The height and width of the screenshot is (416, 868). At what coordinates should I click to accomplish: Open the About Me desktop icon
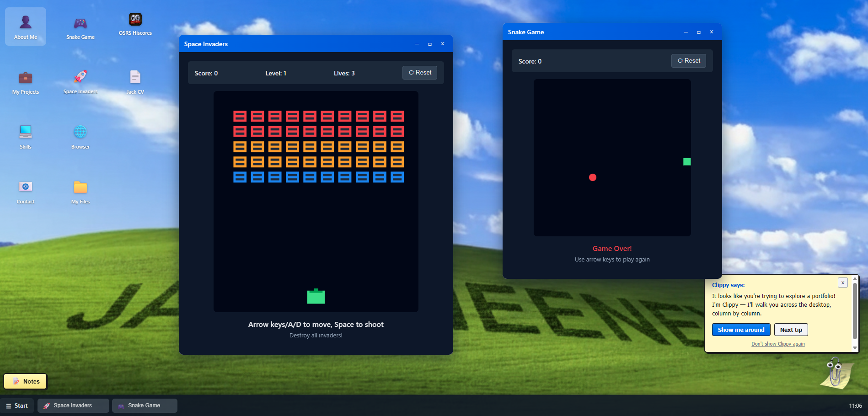pyautogui.click(x=26, y=27)
